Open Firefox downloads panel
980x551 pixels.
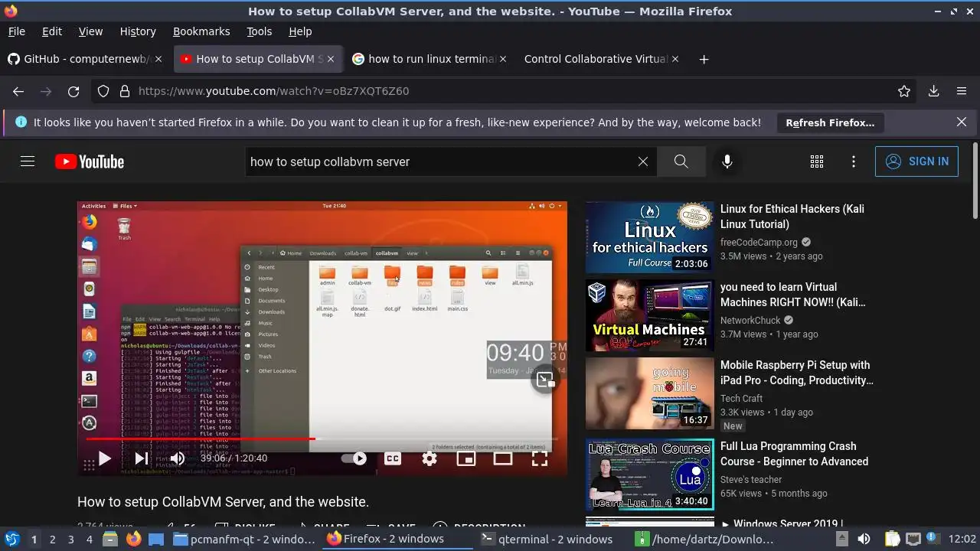[933, 91]
